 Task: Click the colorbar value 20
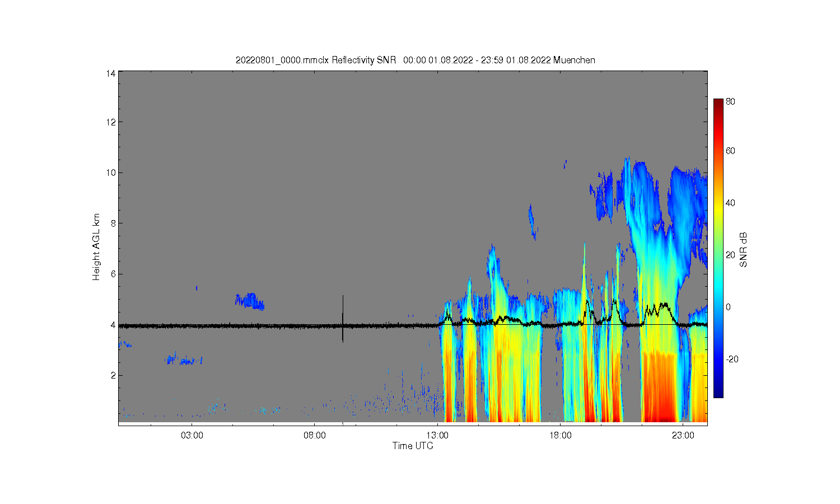tap(730, 255)
